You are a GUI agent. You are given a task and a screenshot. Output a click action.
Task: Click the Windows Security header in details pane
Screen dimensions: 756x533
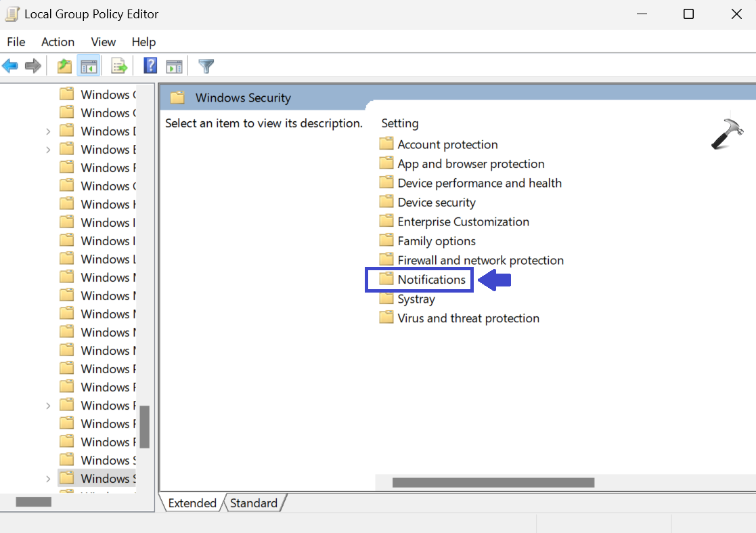coord(243,98)
